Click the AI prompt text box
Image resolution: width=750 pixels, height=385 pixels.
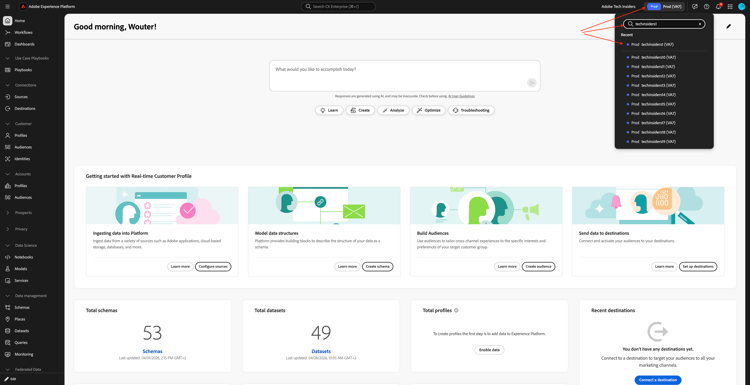tap(405, 76)
